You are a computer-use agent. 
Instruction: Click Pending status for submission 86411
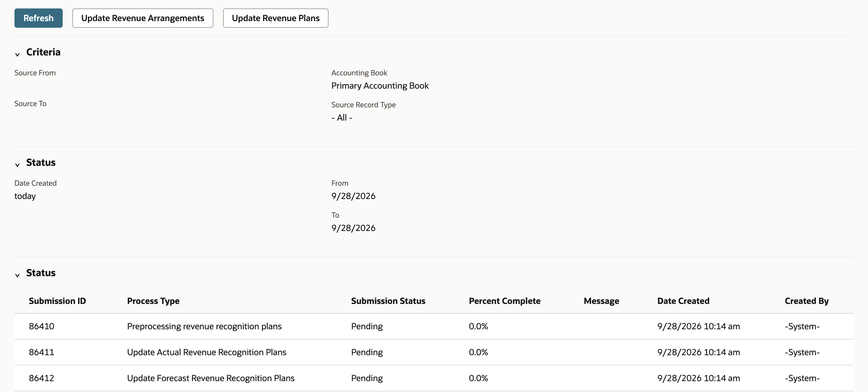click(x=366, y=352)
